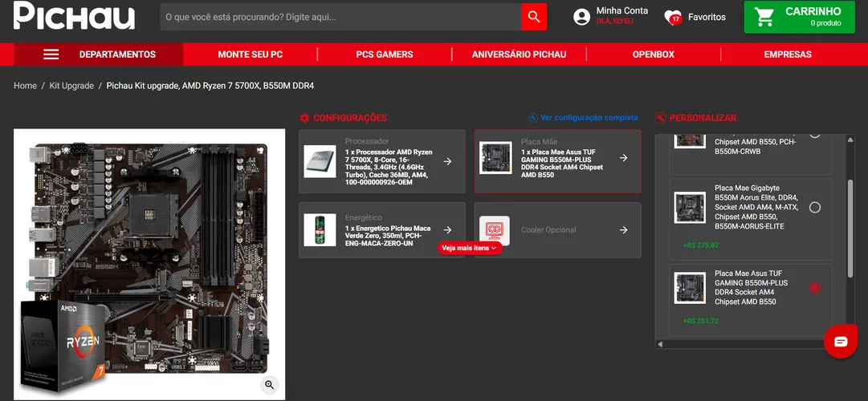Click into the search input field
Image resolution: width=868 pixels, height=401 pixels.
[x=340, y=17]
